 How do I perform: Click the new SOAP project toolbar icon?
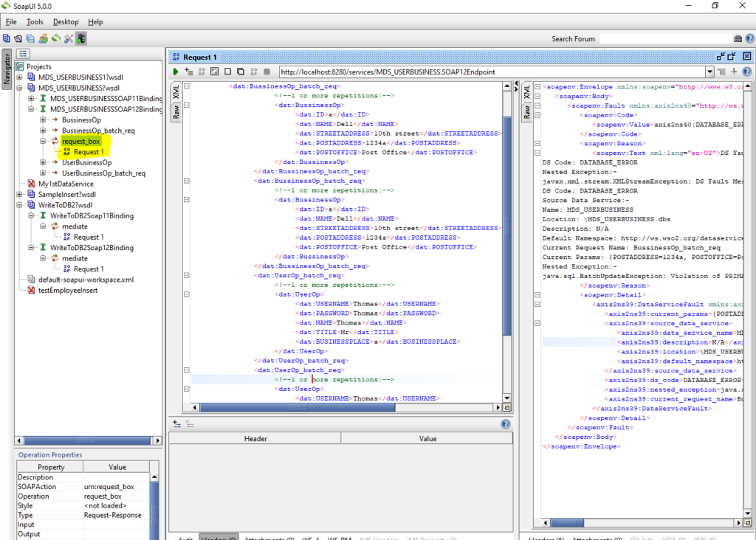[x=6, y=38]
